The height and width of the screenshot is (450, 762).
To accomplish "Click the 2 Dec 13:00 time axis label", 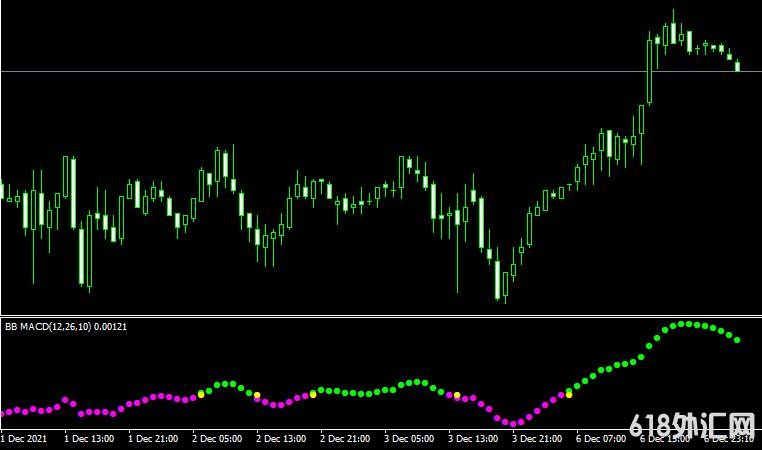I will point(281,438).
